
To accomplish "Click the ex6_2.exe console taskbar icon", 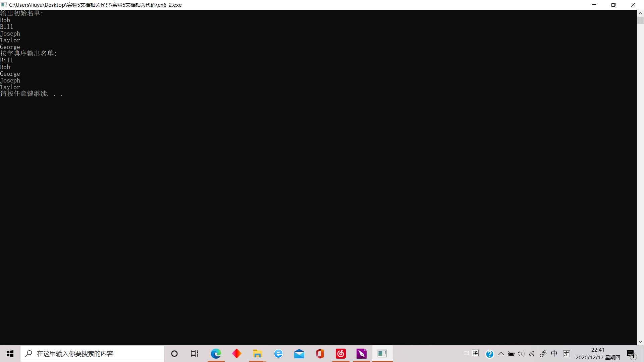I will coord(382,354).
